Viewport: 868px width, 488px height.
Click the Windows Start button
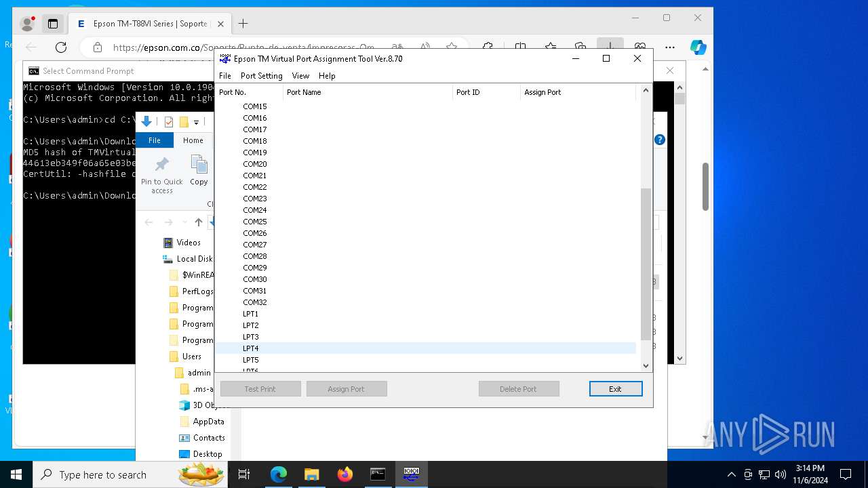tap(16, 474)
